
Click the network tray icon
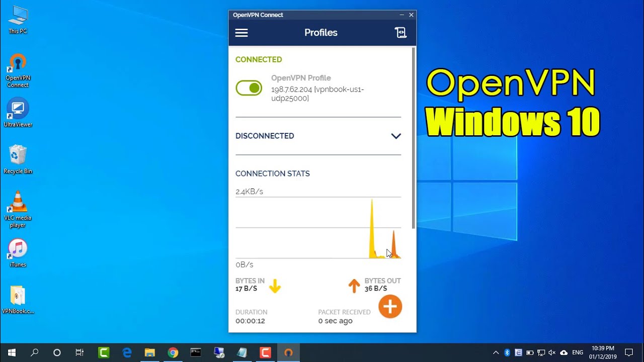click(x=541, y=352)
